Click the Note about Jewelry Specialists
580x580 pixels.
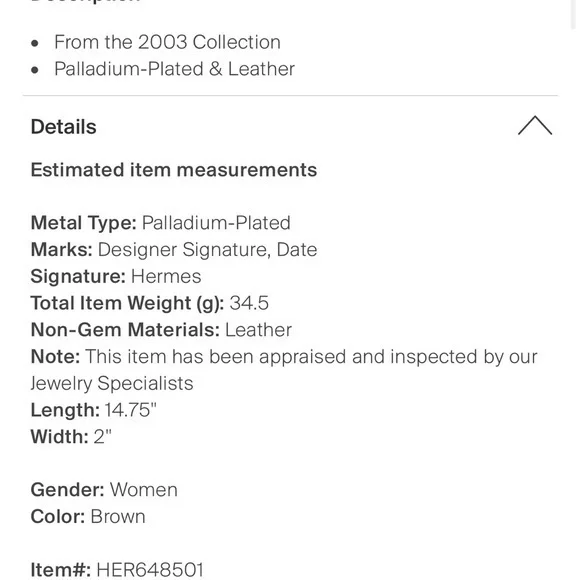[x=284, y=370]
